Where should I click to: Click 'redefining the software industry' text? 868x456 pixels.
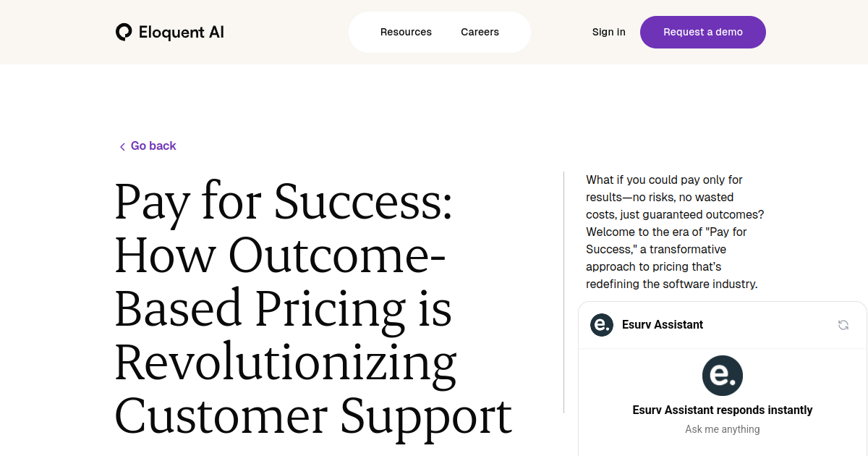(x=671, y=284)
